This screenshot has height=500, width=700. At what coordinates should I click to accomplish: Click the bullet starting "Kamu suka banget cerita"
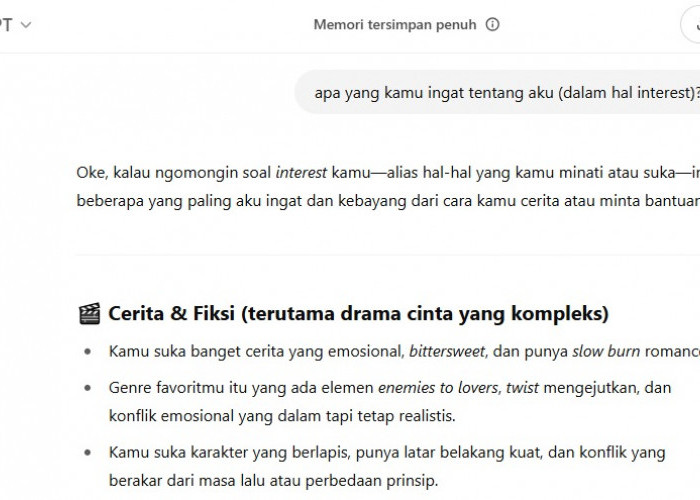[250, 351]
